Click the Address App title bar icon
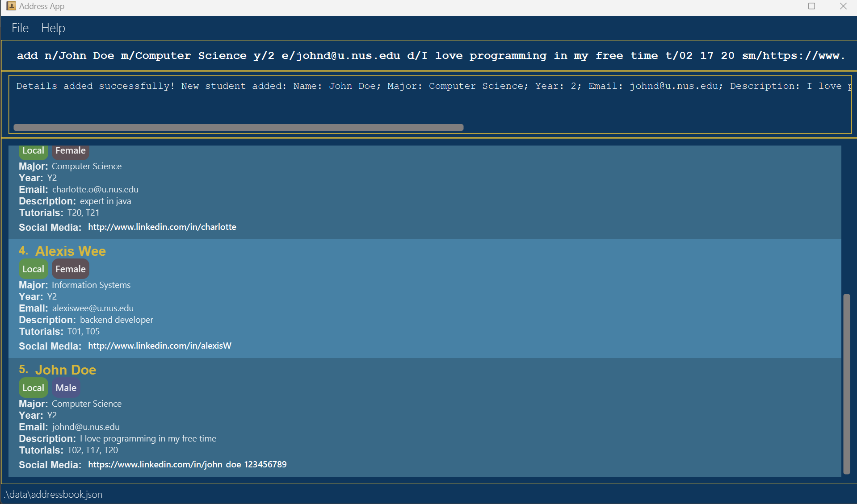The height and width of the screenshot is (504, 857). [11, 6]
